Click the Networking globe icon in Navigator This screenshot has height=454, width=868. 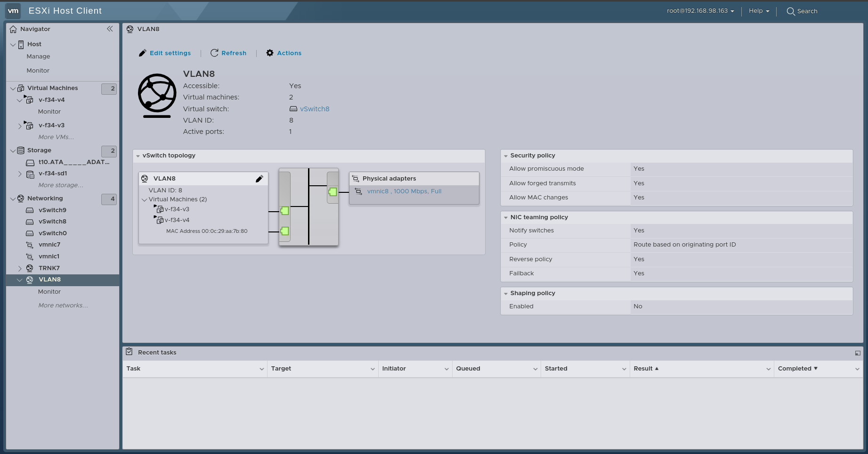pyautogui.click(x=21, y=198)
